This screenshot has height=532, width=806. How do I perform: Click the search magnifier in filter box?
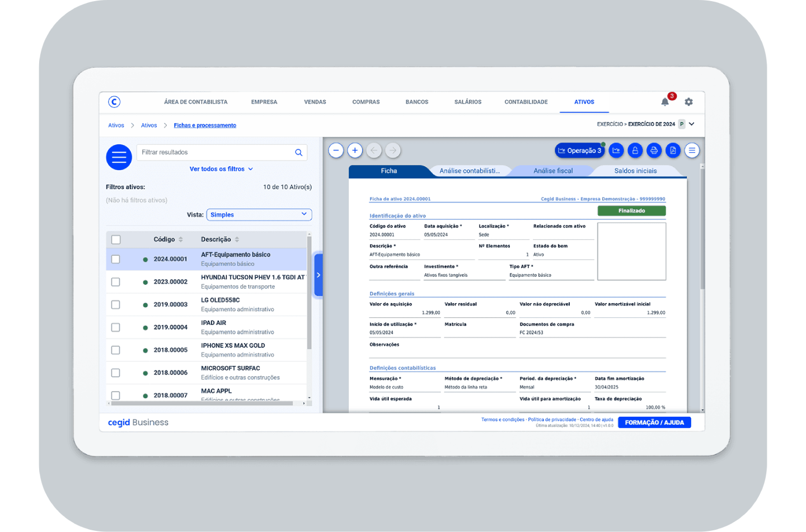(298, 152)
